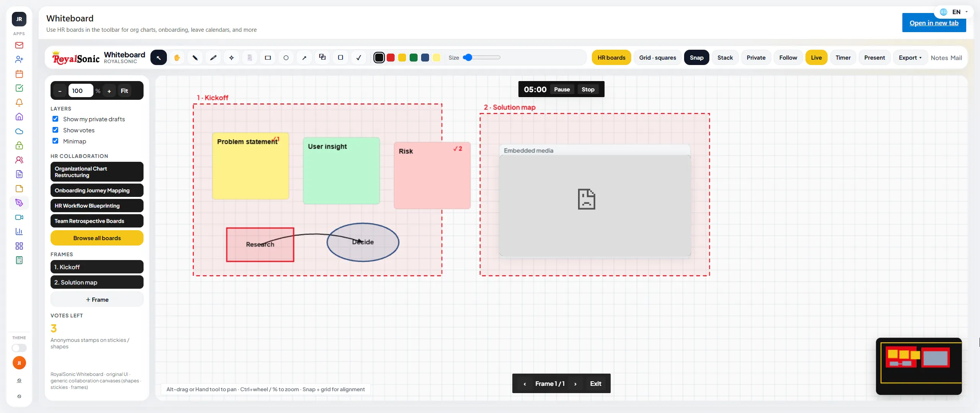
Task: Open the Calendar app icon in sidebar
Action: coord(19,74)
